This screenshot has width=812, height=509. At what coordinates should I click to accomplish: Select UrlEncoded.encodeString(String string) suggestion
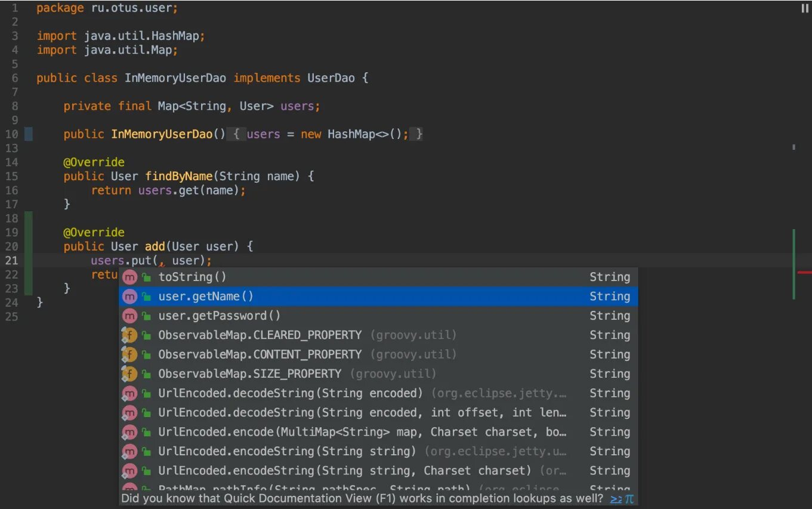tap(378, 451)
